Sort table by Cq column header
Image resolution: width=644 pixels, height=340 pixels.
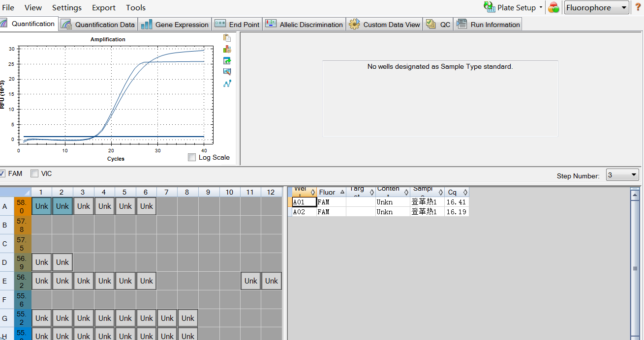pos(457,192)
